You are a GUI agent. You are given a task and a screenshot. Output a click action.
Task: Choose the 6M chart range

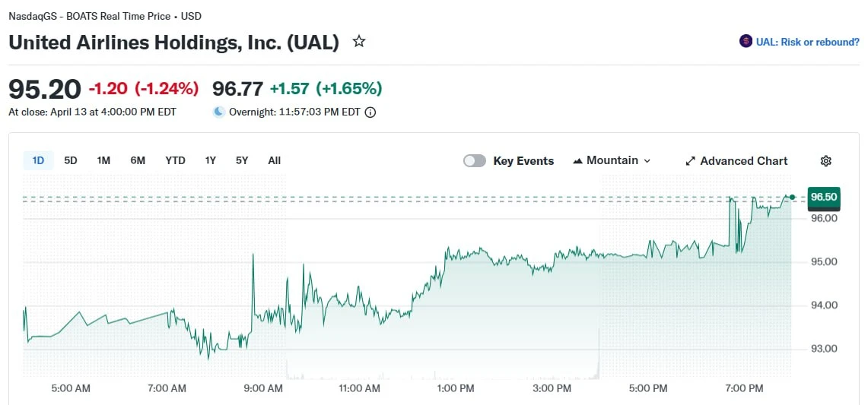pos(138,161)
